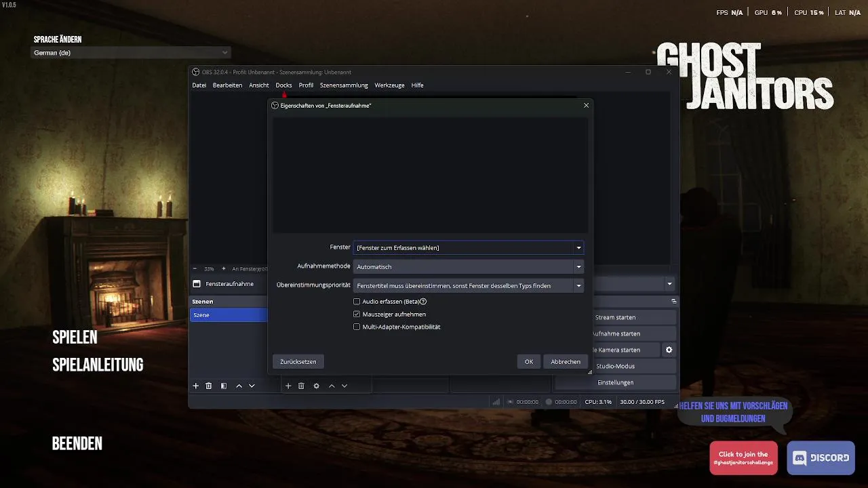This screenshot has height=488, width=868.
Task: Click the OBS logo in the Eigenschaften dialog title
Action: tap(275, 106)
